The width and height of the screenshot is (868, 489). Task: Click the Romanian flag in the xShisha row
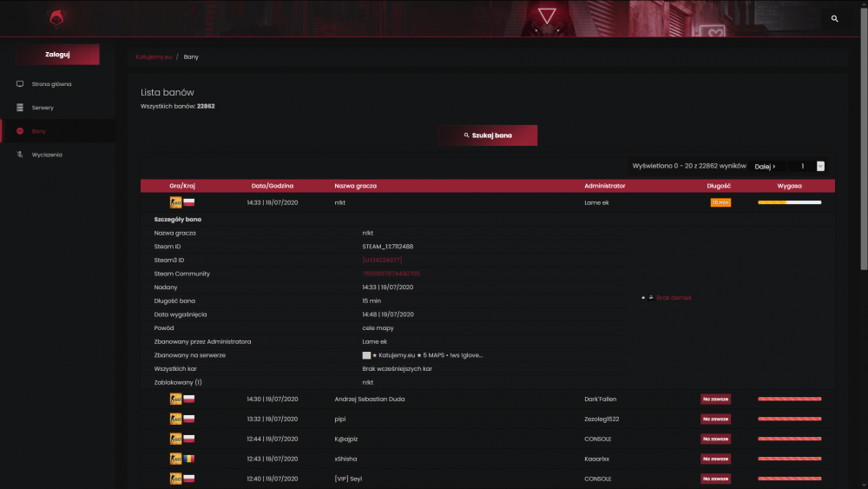(188, 459)
